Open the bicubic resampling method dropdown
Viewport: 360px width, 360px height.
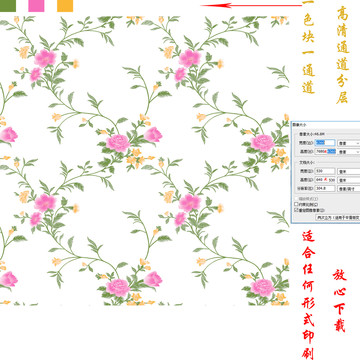coord(338,217)
